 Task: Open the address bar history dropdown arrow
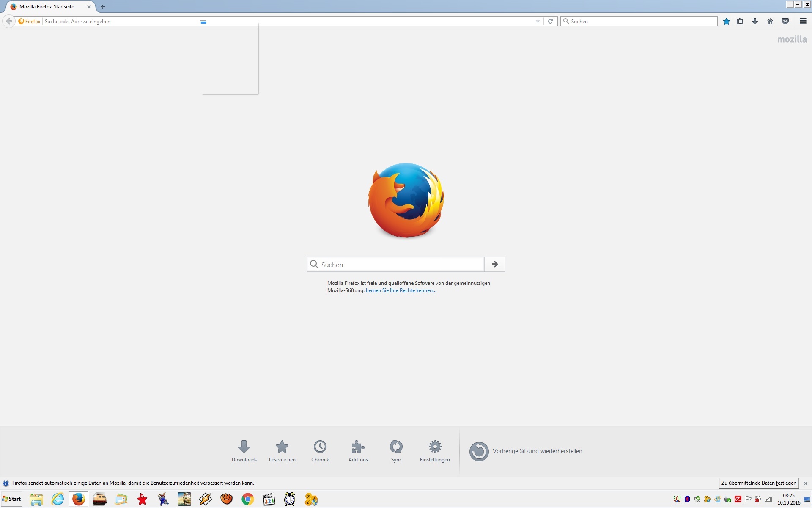tap(538, 21)
